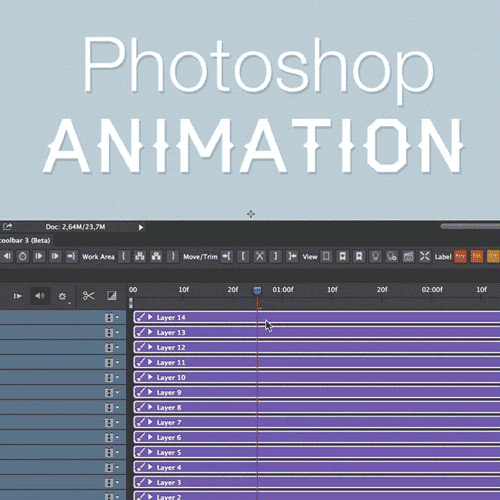Expand the Layer 4 clip properties triangle
500x500 pixels.
click(150, 467)
